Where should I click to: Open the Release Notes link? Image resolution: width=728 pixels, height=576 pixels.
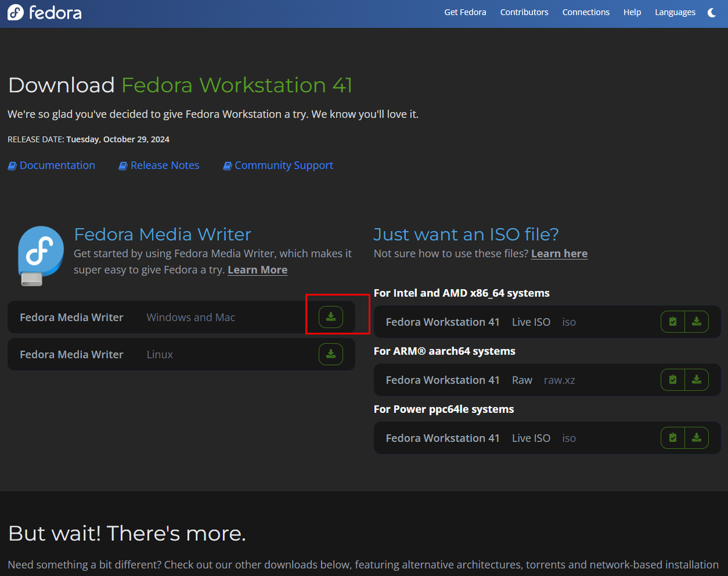pyautogui.click(x=164, y=166)
